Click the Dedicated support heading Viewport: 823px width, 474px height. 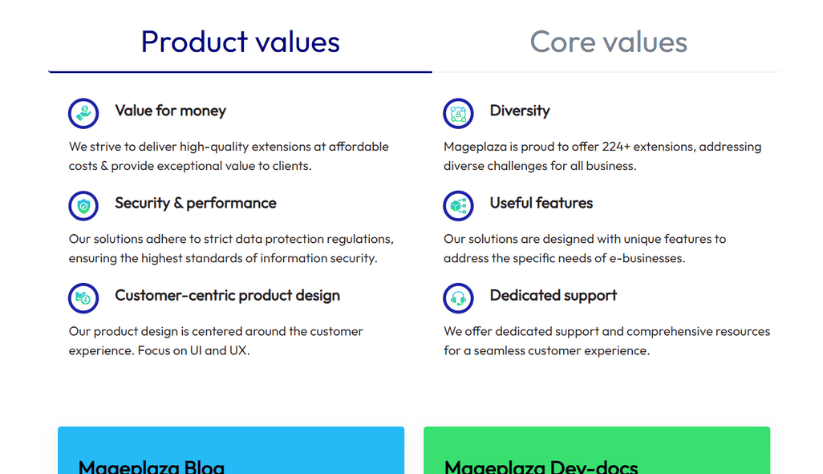click(553, 296)
